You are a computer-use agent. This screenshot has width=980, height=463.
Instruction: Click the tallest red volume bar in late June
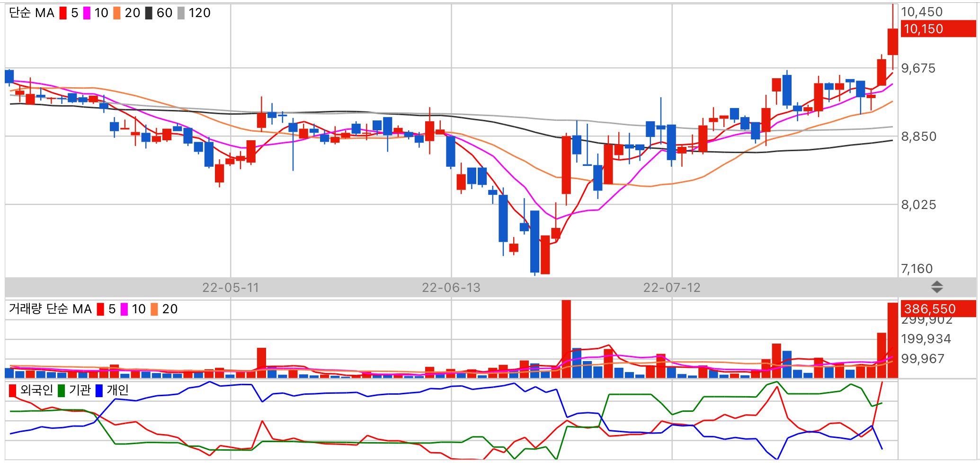point(566,339)
